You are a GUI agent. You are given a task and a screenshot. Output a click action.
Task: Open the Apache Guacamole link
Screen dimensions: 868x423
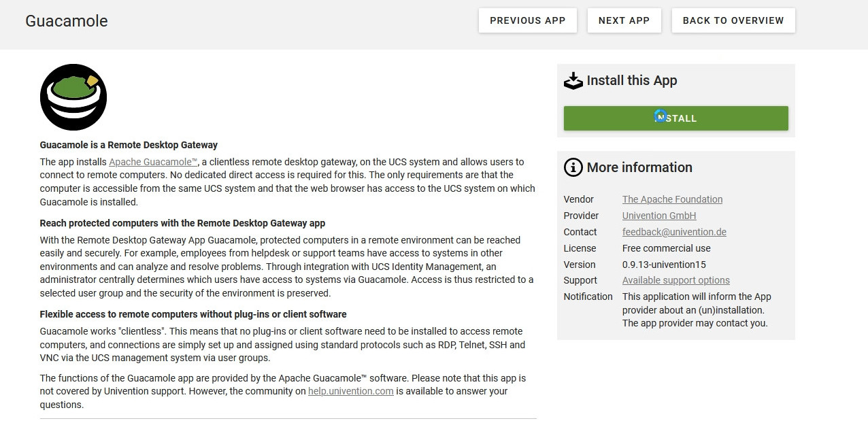[153, 162]
